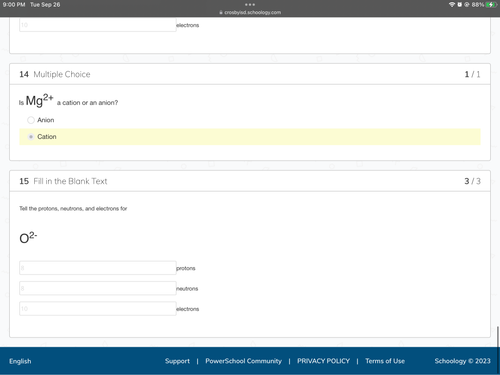Click the '1 / 1' score text
Screen dimensions: 500x375
pos(472,74)
